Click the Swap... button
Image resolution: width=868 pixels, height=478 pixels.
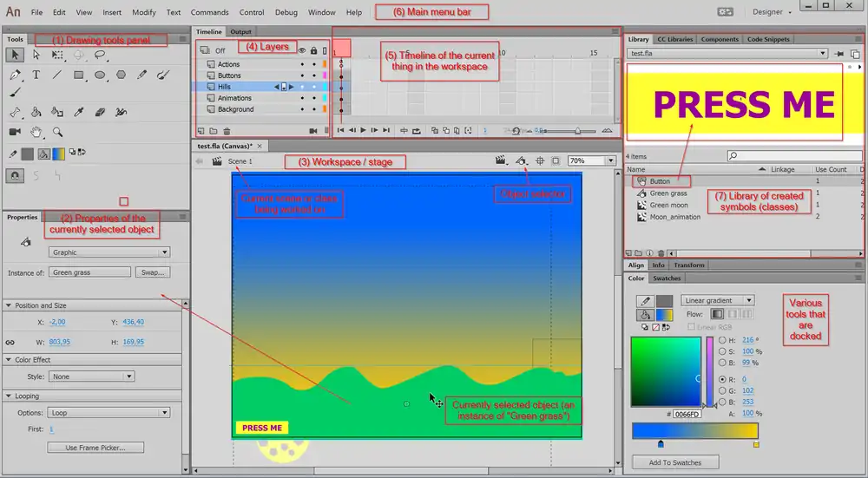click(x=152, y=272)
